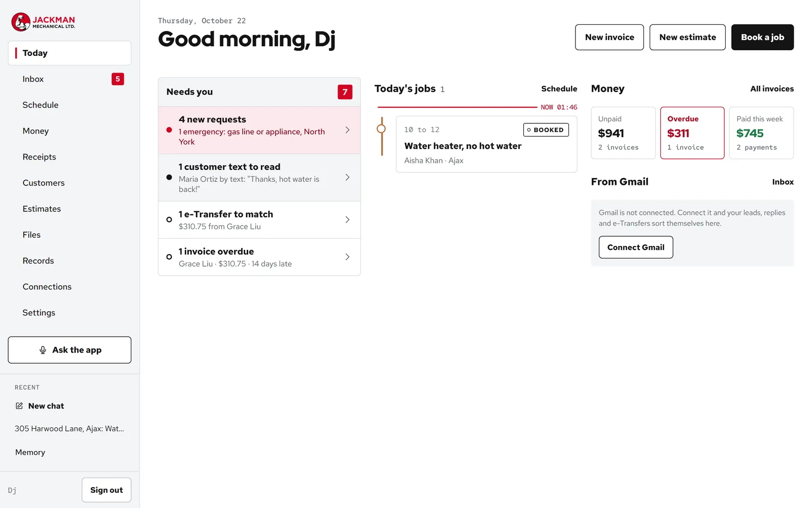The height and width of the screenshot is (508, 812).
Task: Open Files in the sidebar
Action: [70, 235]
